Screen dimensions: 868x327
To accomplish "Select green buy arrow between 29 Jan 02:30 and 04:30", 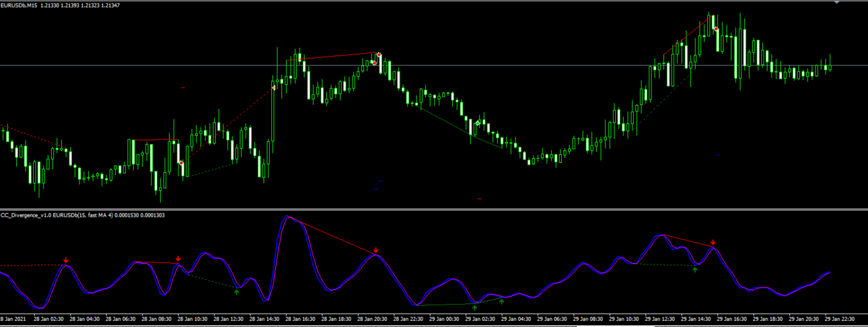I will point(501,301).
